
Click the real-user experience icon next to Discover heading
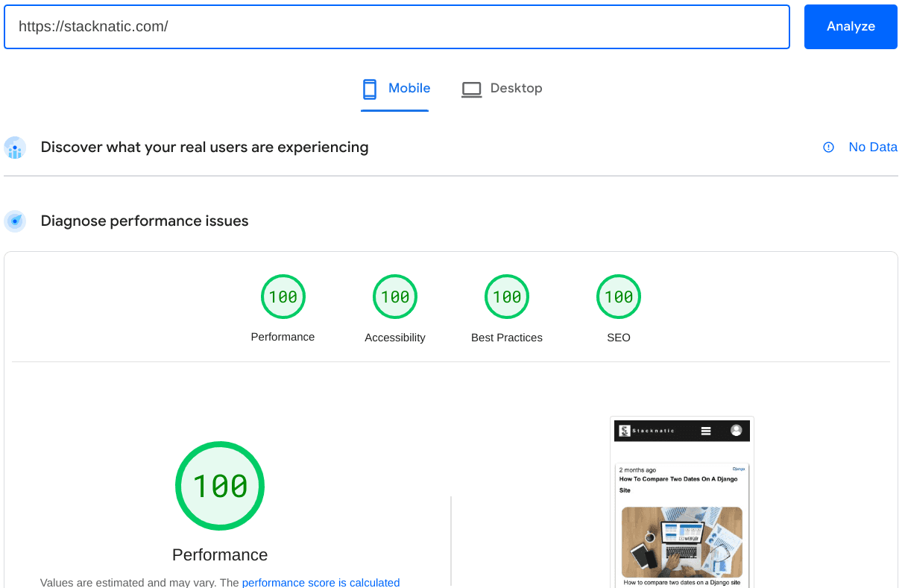pyautogui.click(x=15, y=148)
